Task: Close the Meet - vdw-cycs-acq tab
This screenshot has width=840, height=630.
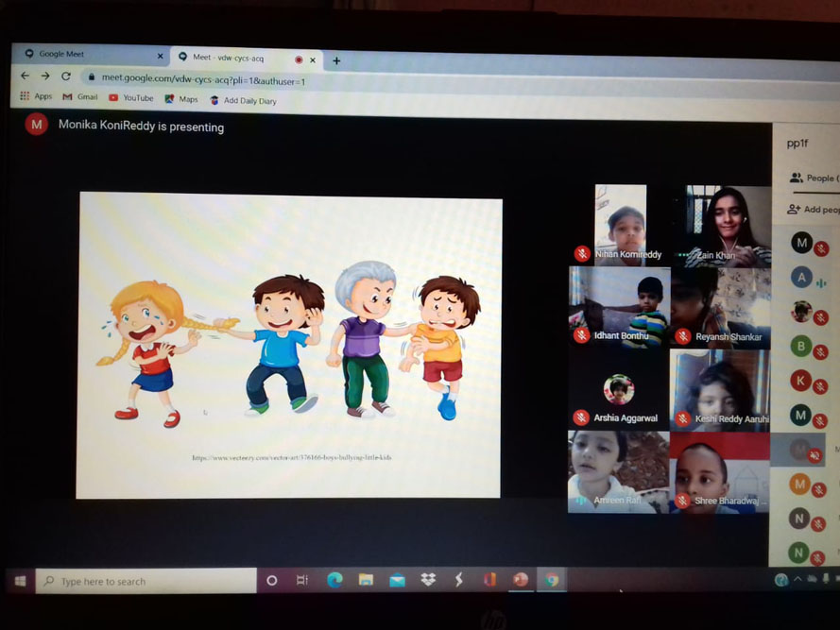Action: 313,60
